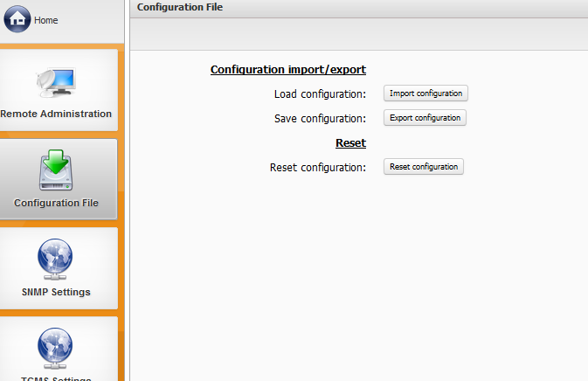This screenshot has width=588, height=381.
Task: Click the Save configuration field label
Action: [x=320, y=119]
